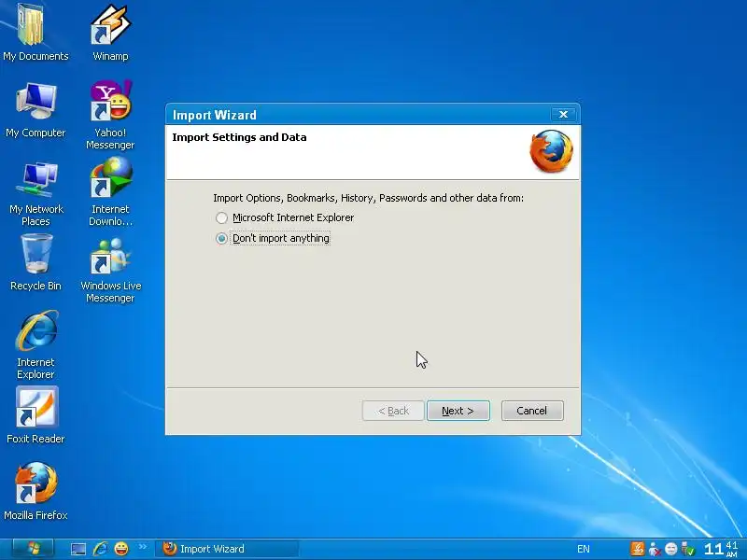This screenshot has width=747, height=560.
Task: Open Yahoo Messenger smiley in quick launch
Action: (121, 549)
